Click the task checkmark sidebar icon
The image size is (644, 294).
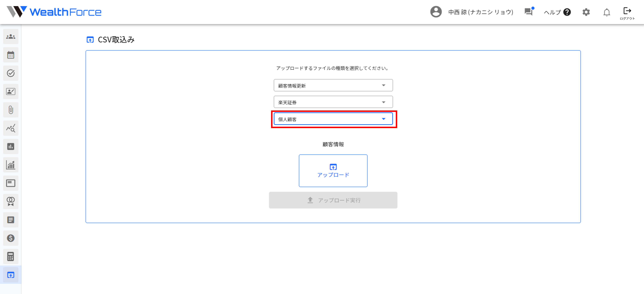click(11, 73)
